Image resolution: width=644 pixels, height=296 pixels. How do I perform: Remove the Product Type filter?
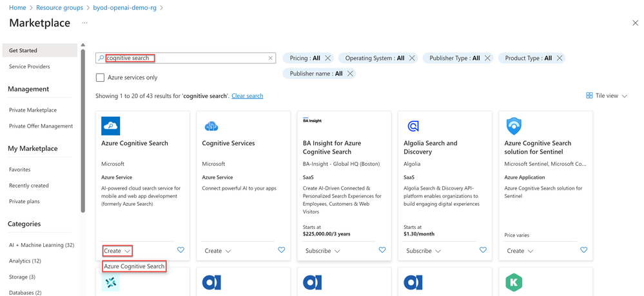(560, 58)
